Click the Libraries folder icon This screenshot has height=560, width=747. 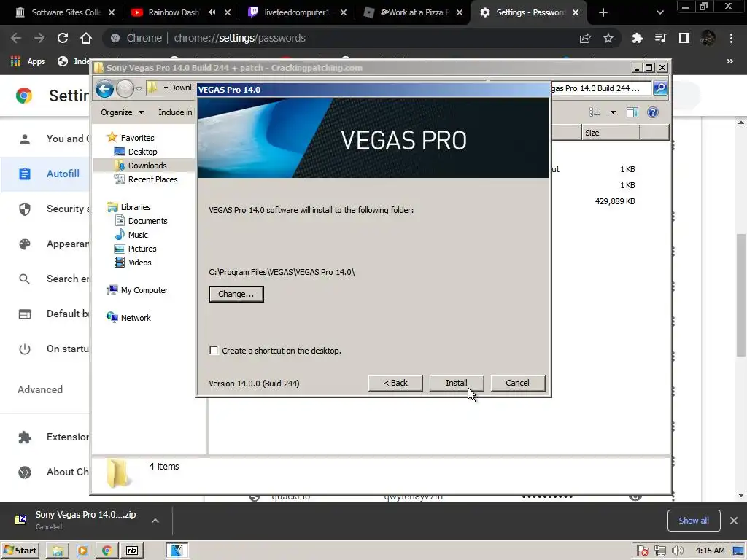coord(112,206)
